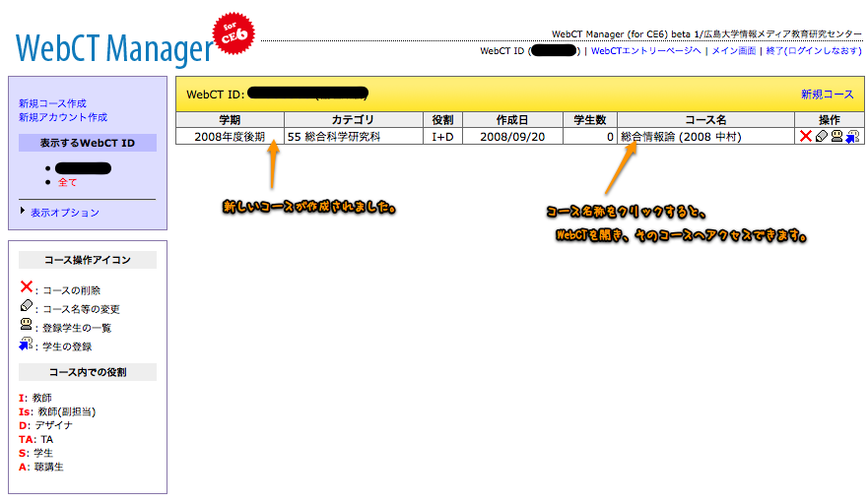Click コース名 column header

pyautogui.click(x=705, y=119)
